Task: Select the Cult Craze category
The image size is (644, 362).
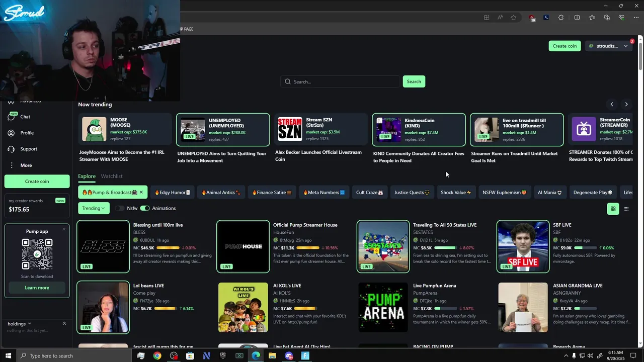Action: [x=369, y=192]
